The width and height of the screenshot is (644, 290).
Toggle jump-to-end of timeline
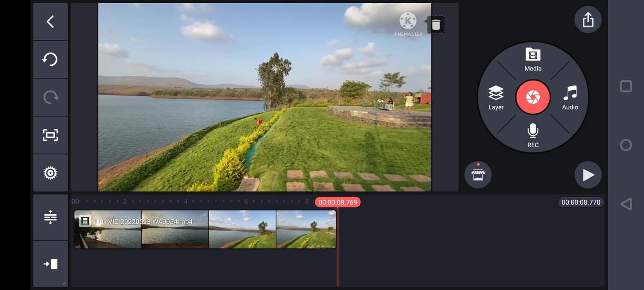(x=50, y=263)
